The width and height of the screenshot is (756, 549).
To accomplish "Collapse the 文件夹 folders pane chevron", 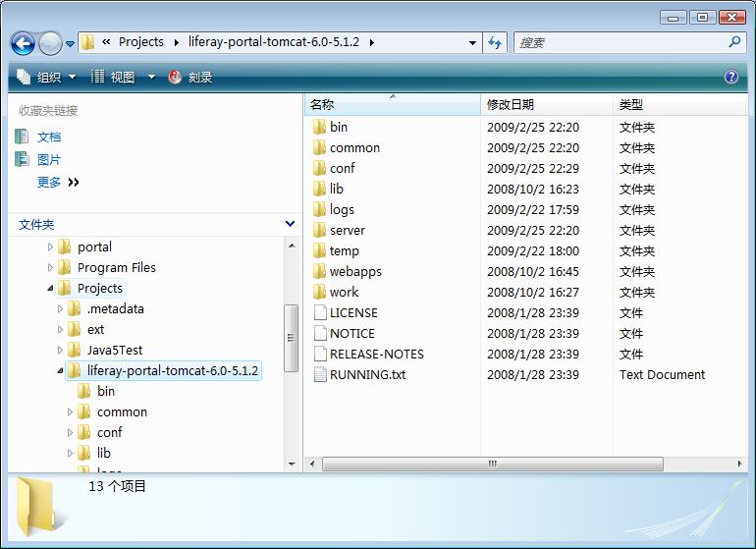I will pos(290,224).
